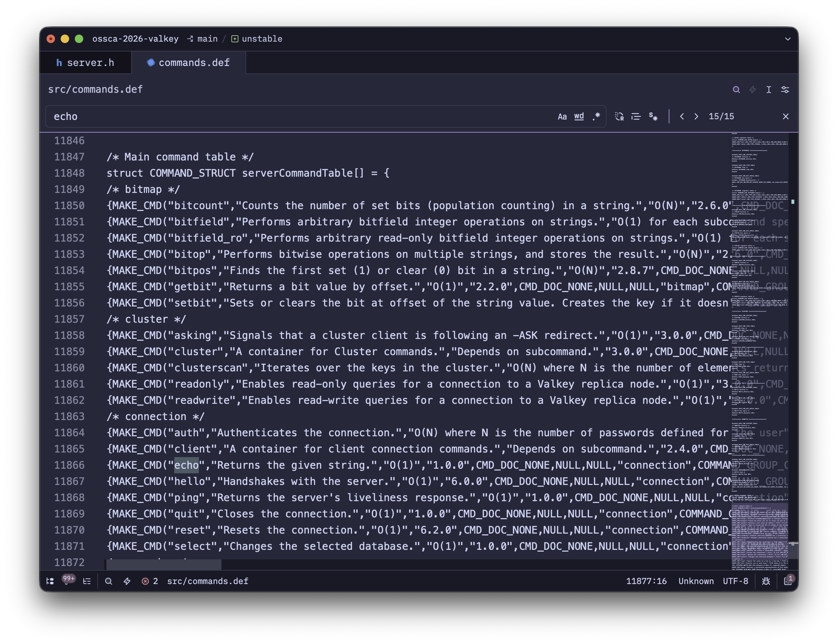The height and width of the screenshot is (644, 838).
Task: Switch to server.h tab
Action: (x=85, y=62)
